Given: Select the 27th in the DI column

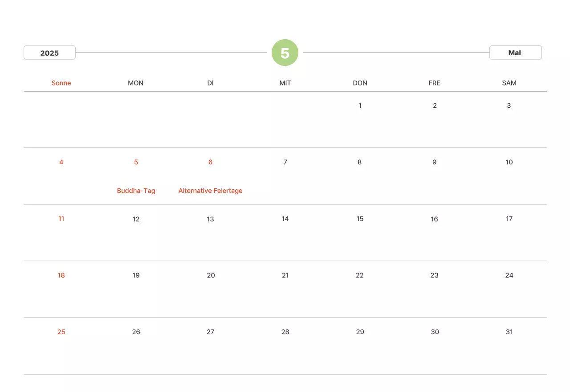Looking at the screenshot, I should tap(210, 332).
